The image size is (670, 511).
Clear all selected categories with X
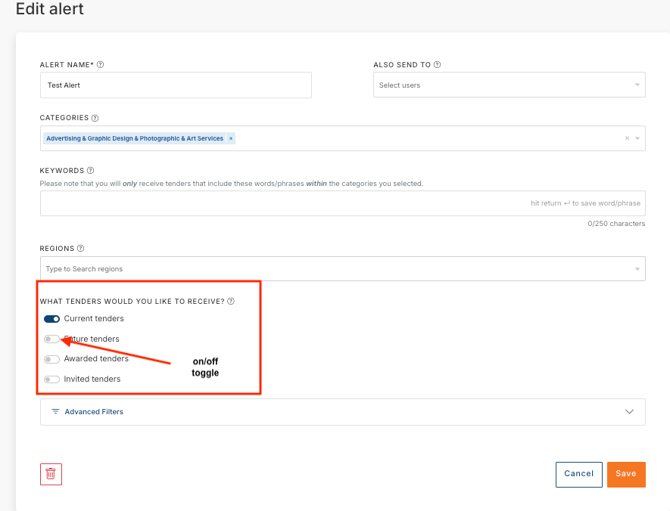627,139
